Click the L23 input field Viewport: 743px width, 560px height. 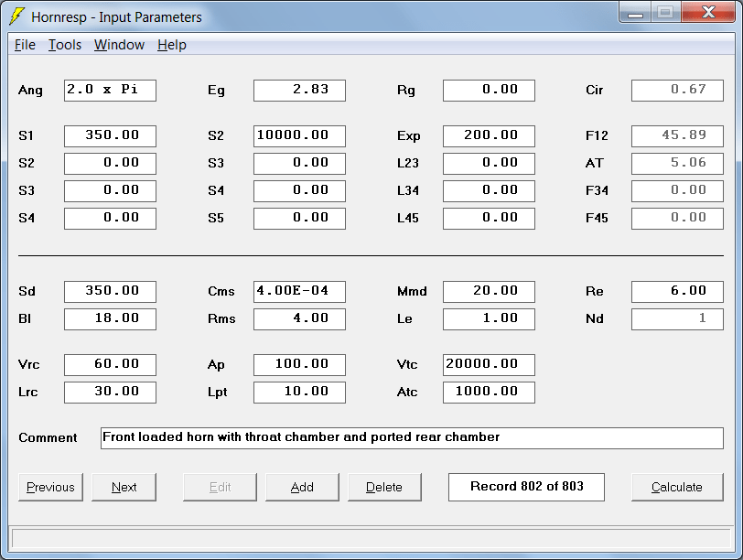489,164
